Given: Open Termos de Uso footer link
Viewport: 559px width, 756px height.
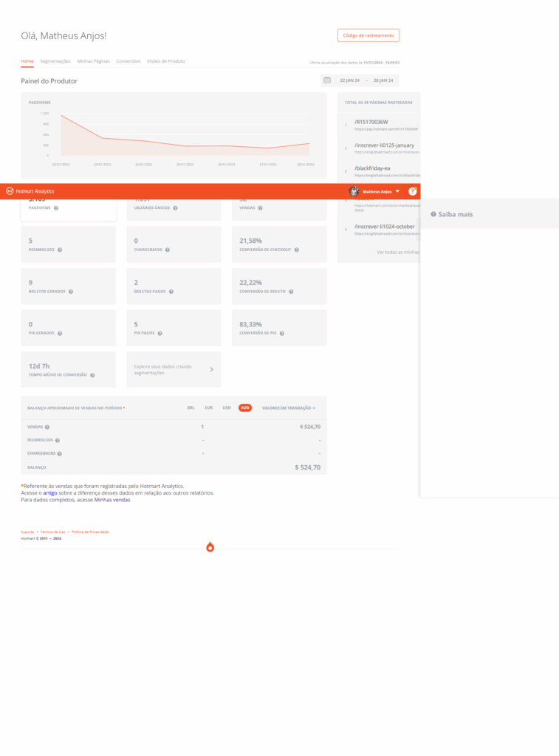Looking at the screenshot, I should point(52,532).
